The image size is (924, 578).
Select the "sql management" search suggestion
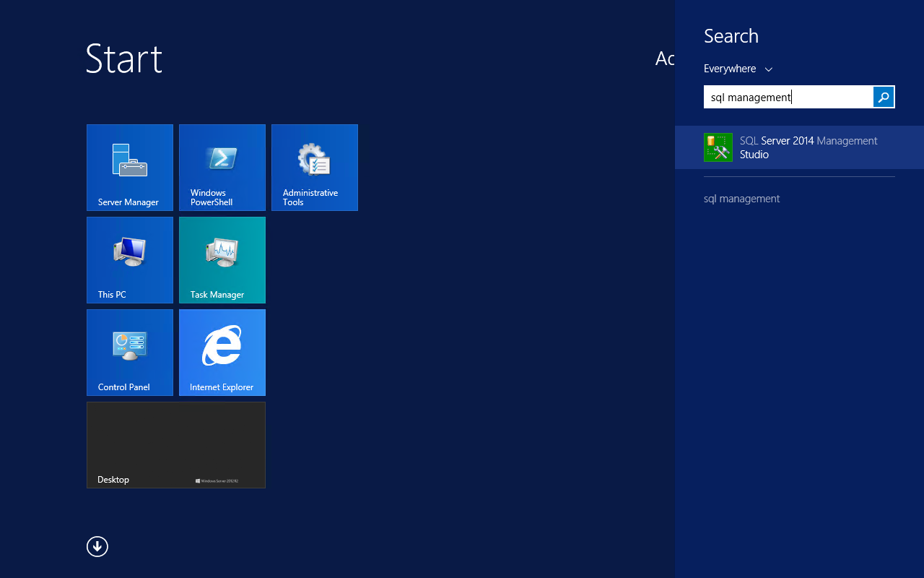(x=741, y=198)
